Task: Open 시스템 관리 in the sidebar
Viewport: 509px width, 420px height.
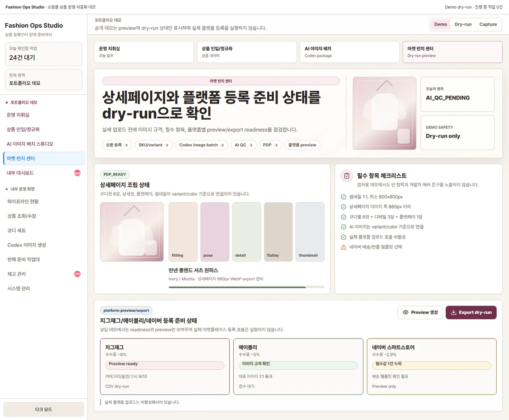Action: [x=44, y=289]
